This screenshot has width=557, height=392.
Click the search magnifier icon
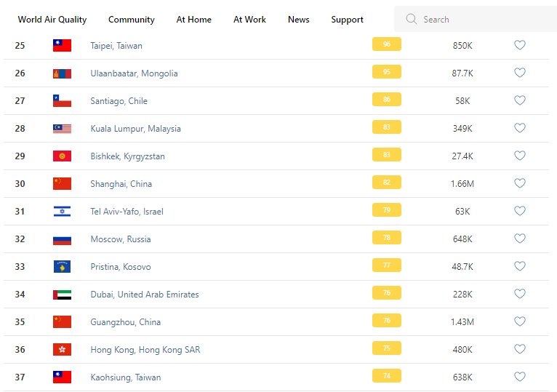pos(412,20)
